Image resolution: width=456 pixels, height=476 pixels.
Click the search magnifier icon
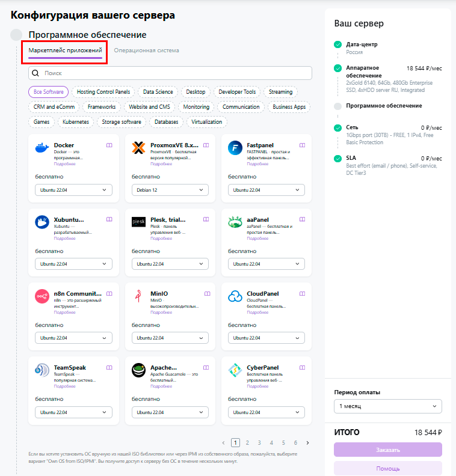click(x=35, y=73)
